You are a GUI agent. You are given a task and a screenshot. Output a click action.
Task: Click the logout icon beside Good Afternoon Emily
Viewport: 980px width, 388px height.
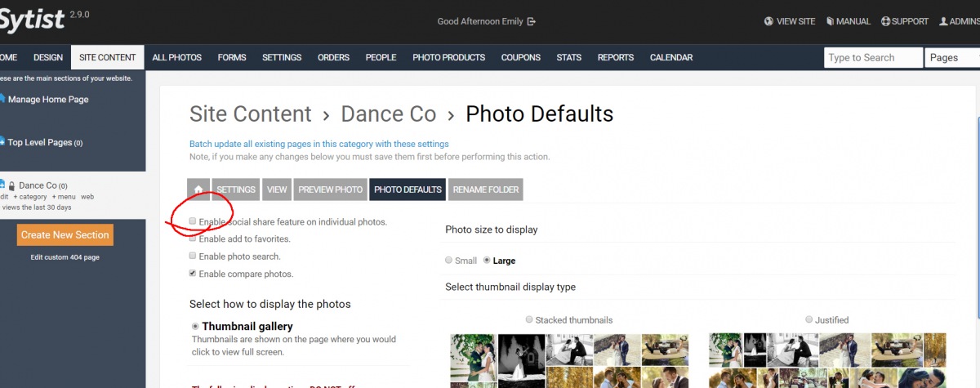[532, 21]
